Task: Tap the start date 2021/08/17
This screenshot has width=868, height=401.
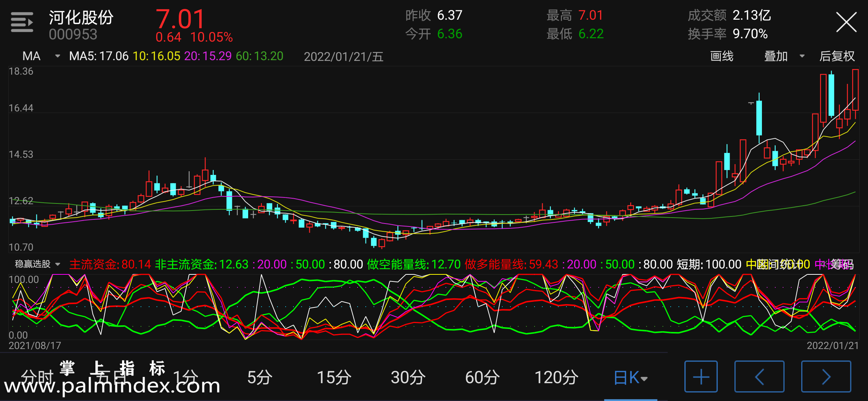Action: 35,346
